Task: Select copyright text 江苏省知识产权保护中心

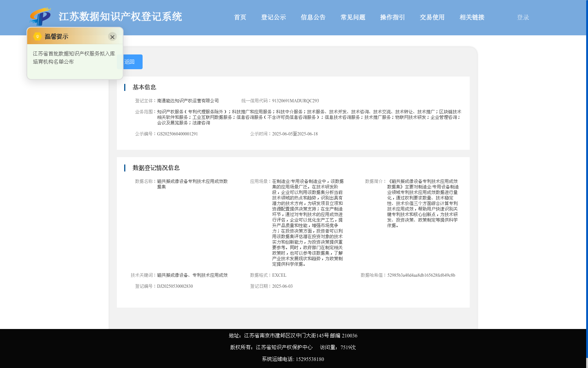Action: (x=284, y=347)
